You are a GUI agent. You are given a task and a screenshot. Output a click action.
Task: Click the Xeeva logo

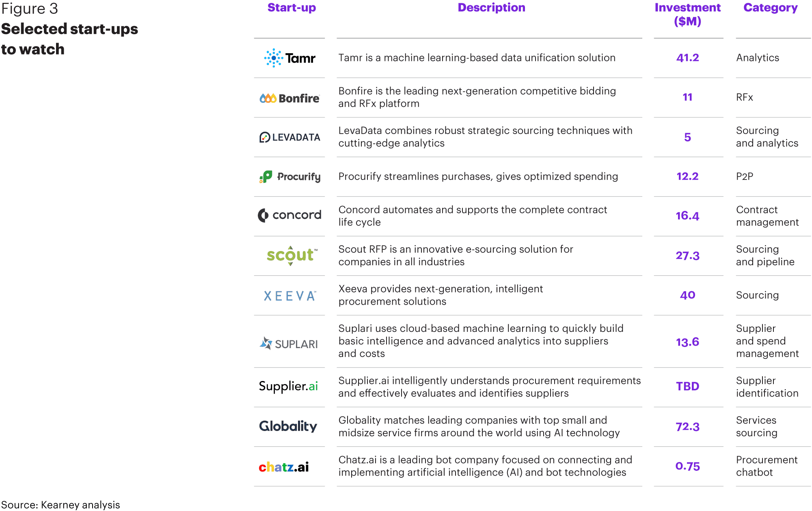(290, 296)
